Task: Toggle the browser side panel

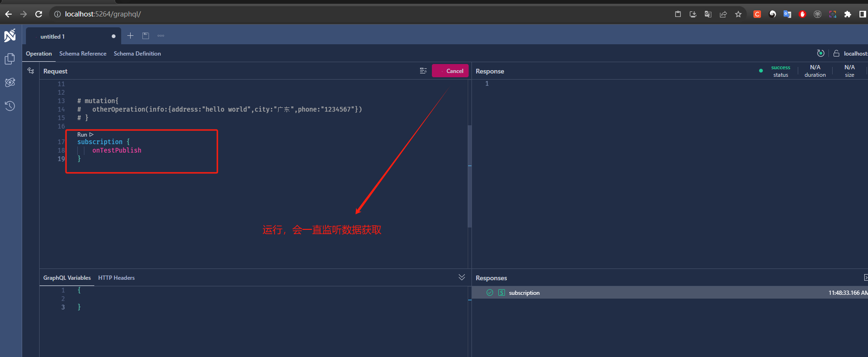Action: (862, 14)
